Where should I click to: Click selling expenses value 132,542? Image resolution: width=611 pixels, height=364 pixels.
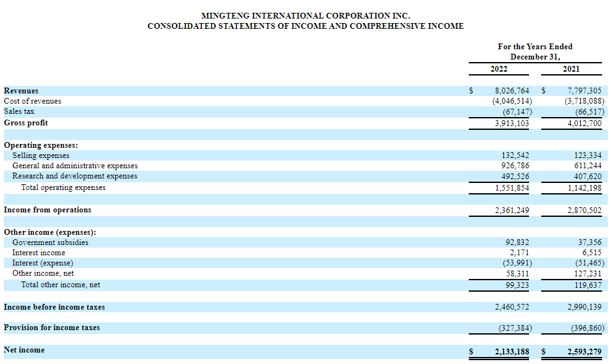(x=515, y=155)
